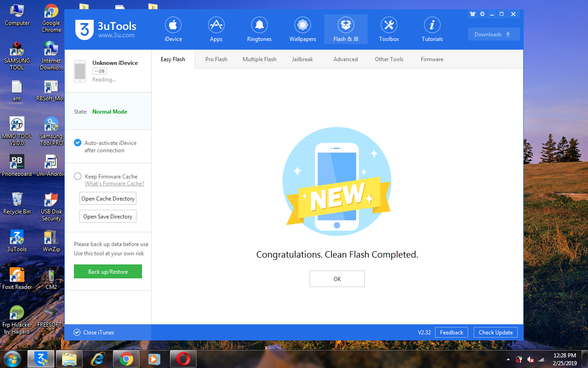Click the Opera icon in the taskbar
Image resolution: width=588 pixels, height=368 pixels.
tap(183, 359)
